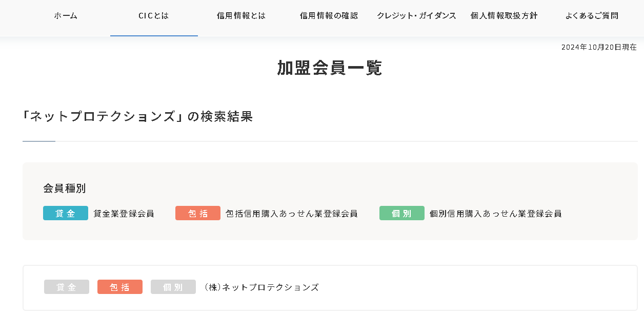Screen dimensions: 644x316
Task: Click the orange 包括 badge in the result row
Action: [x=120, y=287]
